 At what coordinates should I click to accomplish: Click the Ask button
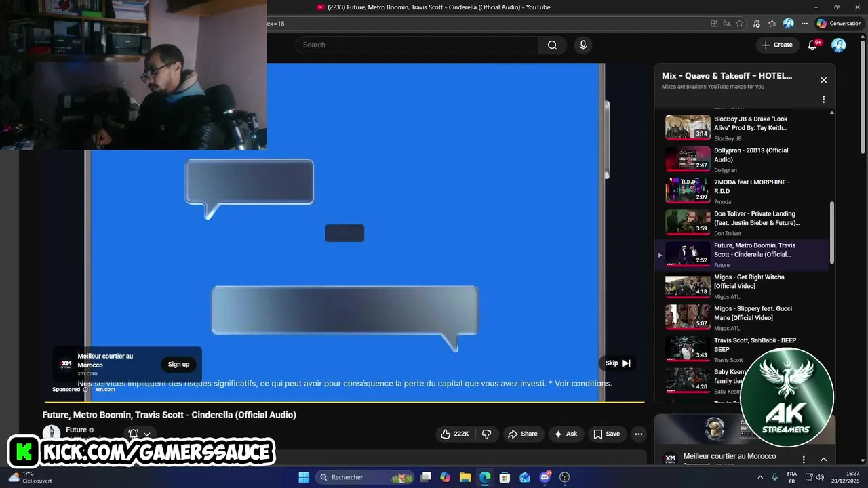pos(565,434)
